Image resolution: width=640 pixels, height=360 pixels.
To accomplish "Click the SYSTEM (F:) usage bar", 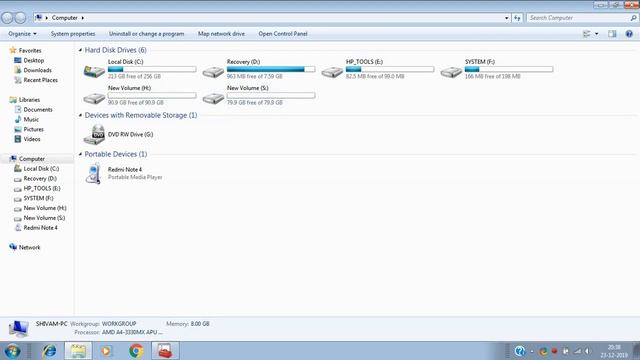I will pyautogui.click(x=509, y=69).
